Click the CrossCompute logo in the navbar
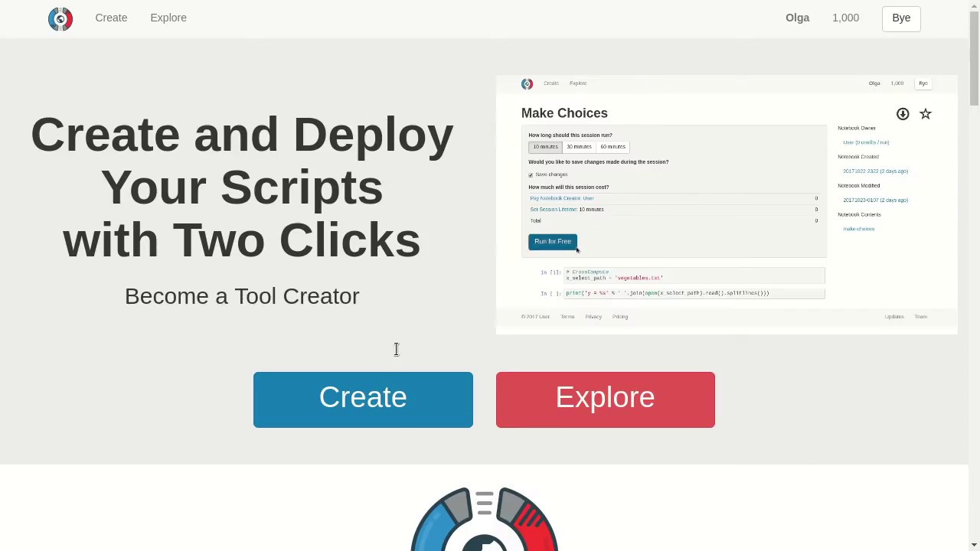The width and height of the screenshot is (980, 551). point(60,18)
